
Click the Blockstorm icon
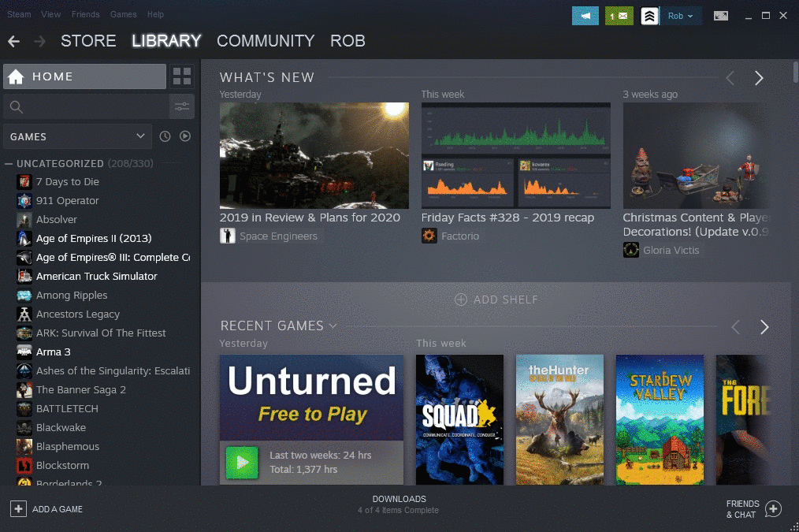24,466
